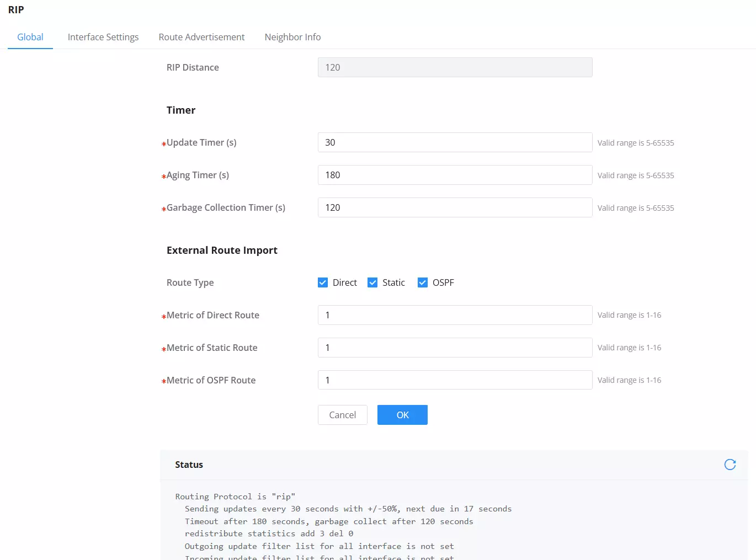Toggle the OSPF route type checkbox
Image resolution: width=756 pixels, height=560 pixels.
click(x=423, y=282)
